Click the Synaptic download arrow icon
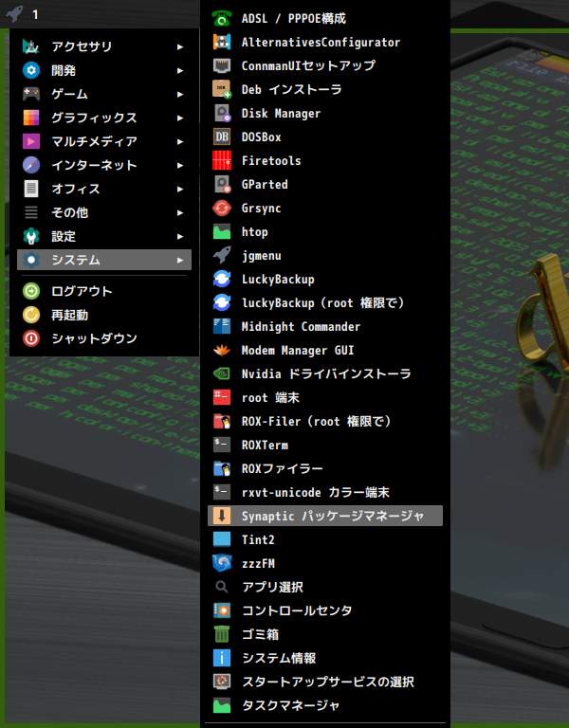Screen dimensions: 569x728 (x=222, y=516)
